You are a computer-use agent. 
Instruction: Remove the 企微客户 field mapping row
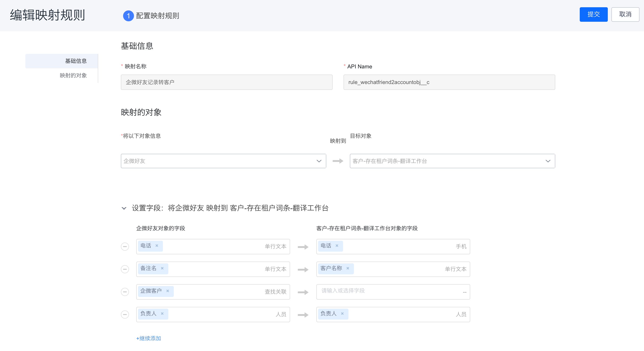125,292
